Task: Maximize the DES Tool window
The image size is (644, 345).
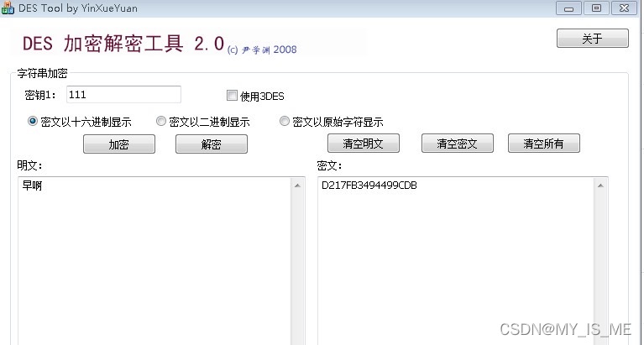Action: (x=596, y=8)
